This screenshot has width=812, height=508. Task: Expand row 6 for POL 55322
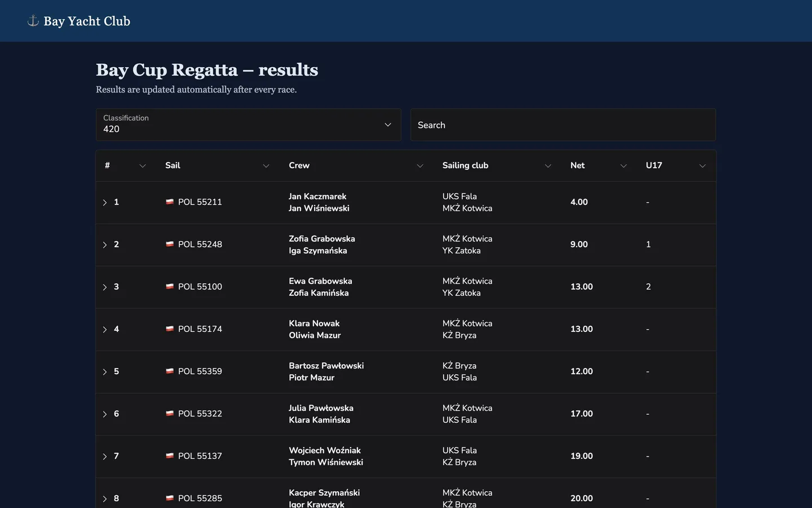pyautogui.click(x=105, y=414)
